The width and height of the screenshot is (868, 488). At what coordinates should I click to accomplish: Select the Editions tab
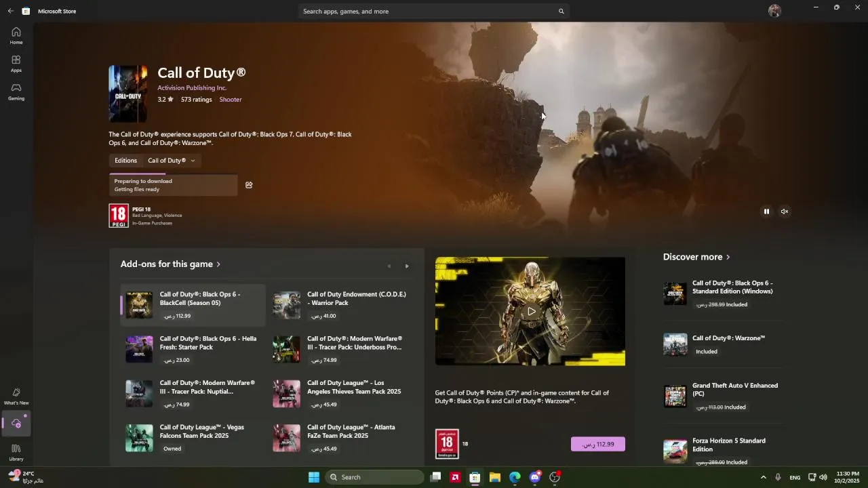click(x=125, y=161)
